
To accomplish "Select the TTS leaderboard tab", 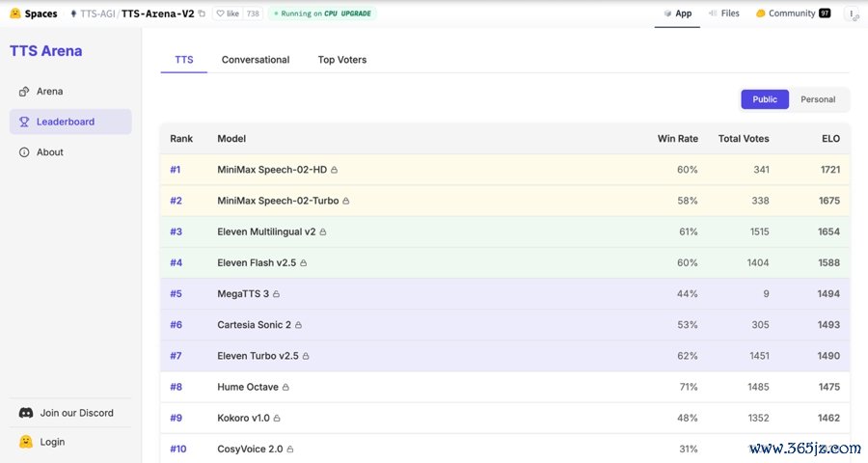I will point(184,60).
